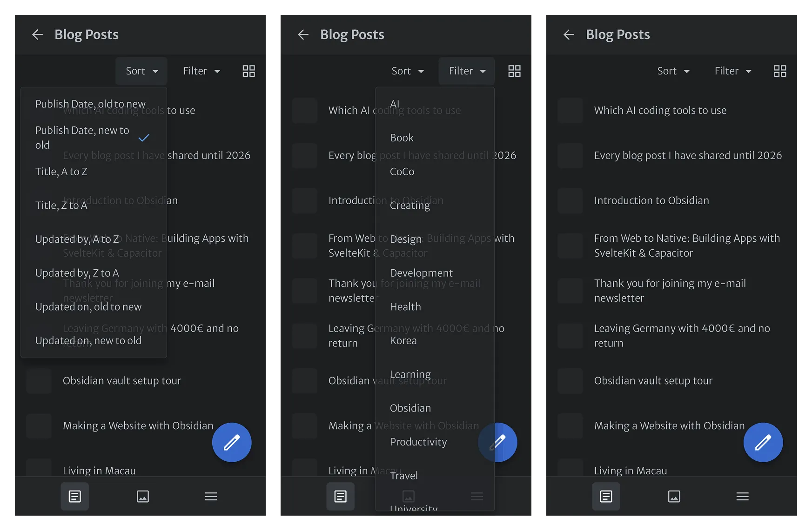Filter by 'Design' tag

pos(435,239)
